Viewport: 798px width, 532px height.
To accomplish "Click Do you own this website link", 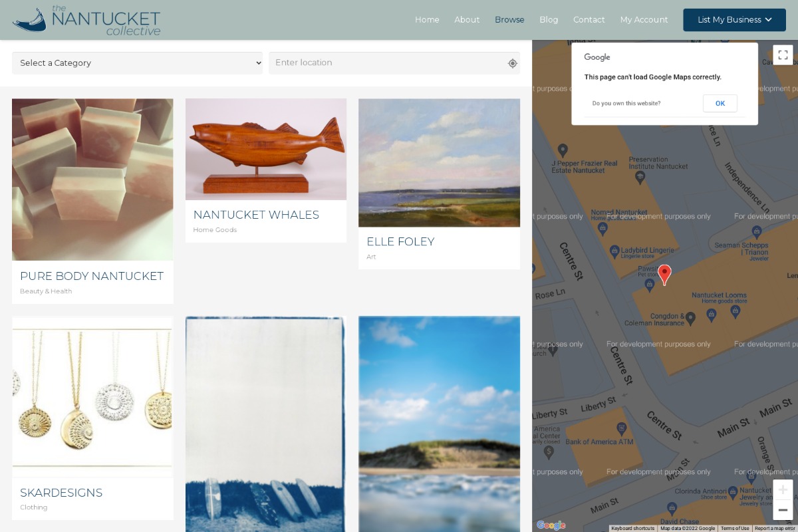I will click(626, 103).
